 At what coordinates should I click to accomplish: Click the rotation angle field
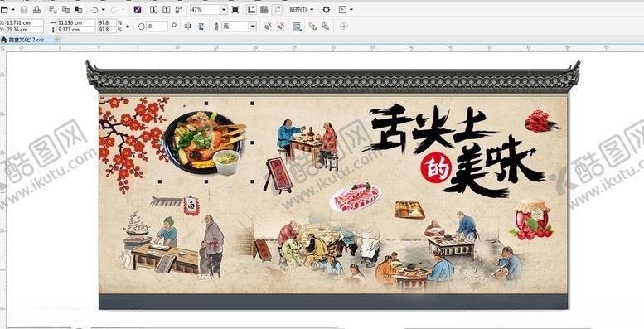tap(157, 27)
